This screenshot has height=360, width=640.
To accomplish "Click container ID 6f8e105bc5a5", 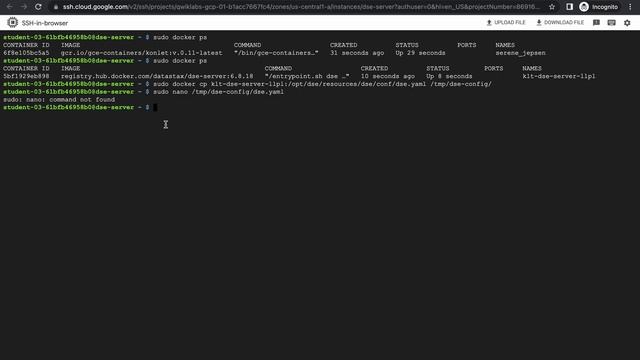I will (26, 53).
